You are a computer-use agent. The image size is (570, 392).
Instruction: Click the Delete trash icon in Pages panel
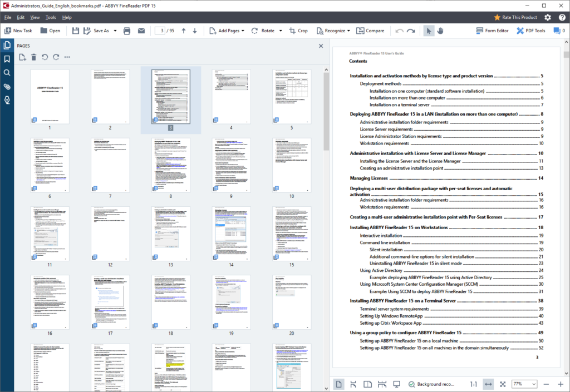33,57
